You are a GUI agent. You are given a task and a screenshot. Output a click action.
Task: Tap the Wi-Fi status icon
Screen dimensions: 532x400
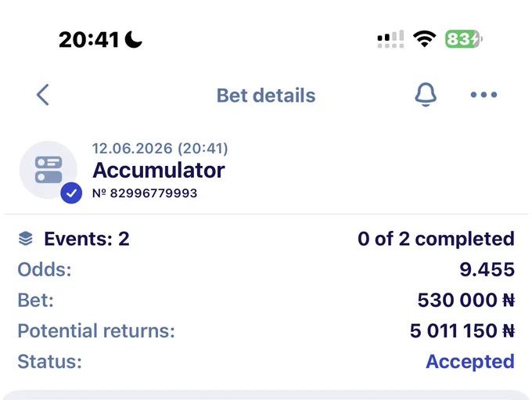424,39
